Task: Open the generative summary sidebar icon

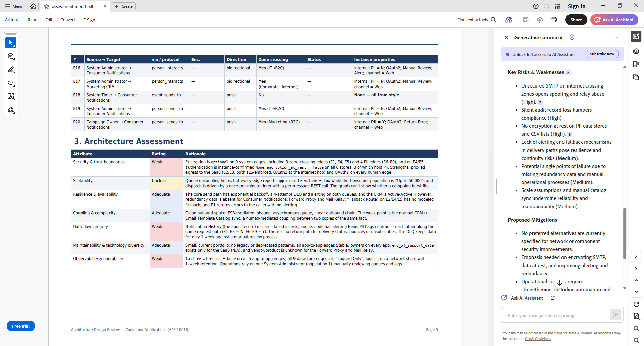Action: [x=636, y=36]
